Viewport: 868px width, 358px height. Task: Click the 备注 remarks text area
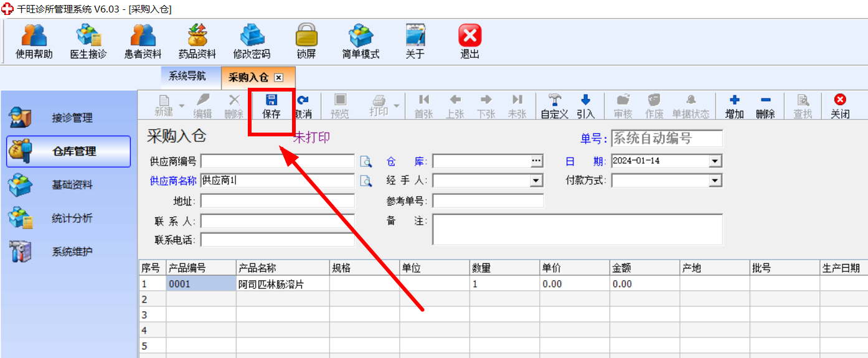tap(577, 230)
